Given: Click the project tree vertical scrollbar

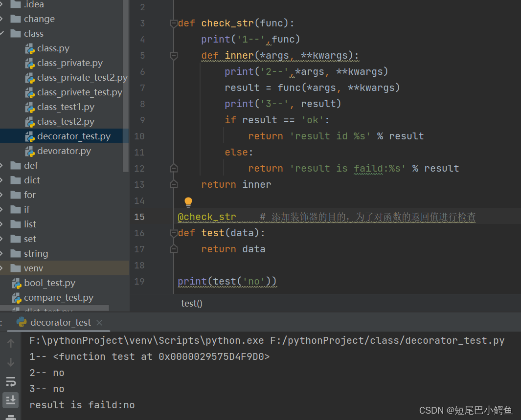Looking at the screenshot, I should click(126, 87).
